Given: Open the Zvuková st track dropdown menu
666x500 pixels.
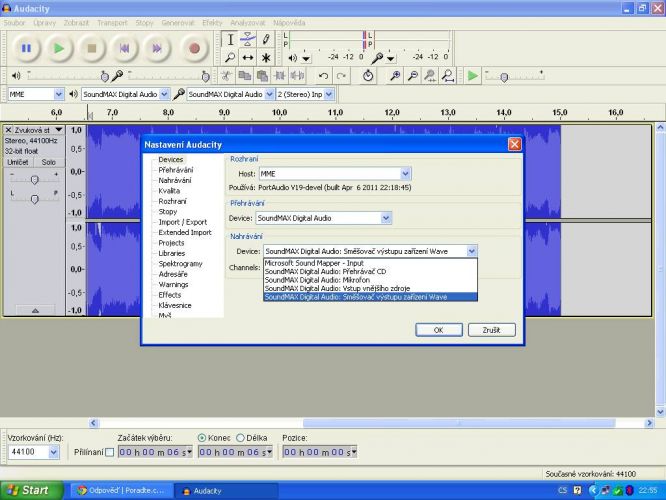Looking at the screenshot, I should 59,130.
